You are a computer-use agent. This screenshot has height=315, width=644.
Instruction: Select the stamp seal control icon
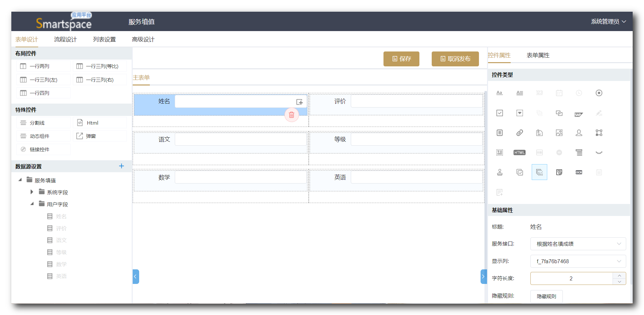(500, 172)
